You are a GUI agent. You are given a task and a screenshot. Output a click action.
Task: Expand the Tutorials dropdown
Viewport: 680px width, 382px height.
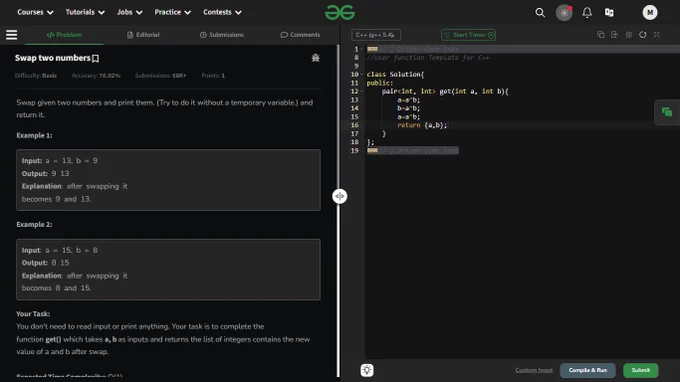[85, 12]
